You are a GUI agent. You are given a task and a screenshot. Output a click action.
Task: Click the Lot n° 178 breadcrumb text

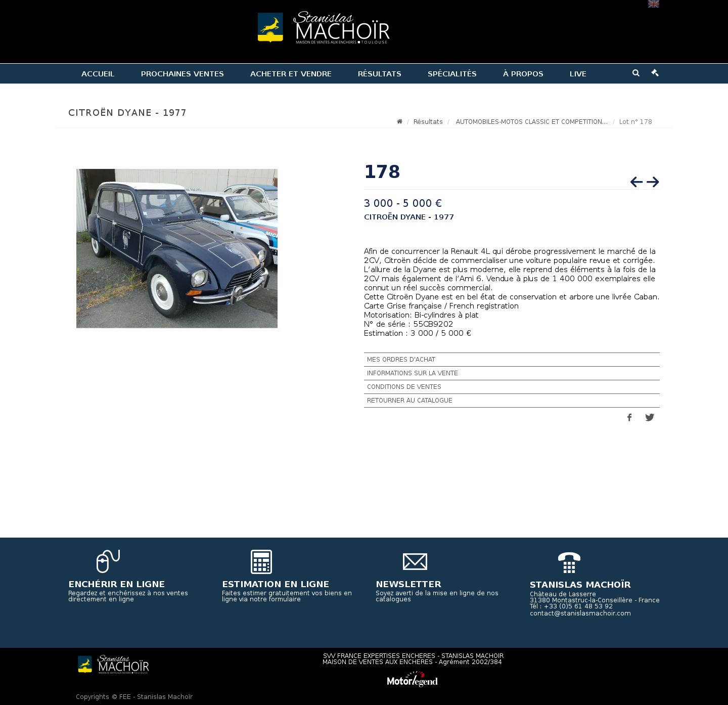[635, 122]
